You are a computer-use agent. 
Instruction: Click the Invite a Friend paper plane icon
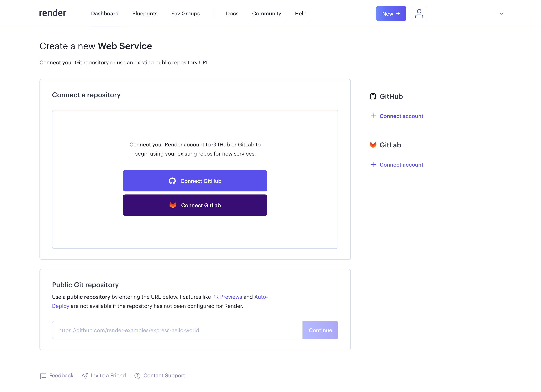(85, 375)
